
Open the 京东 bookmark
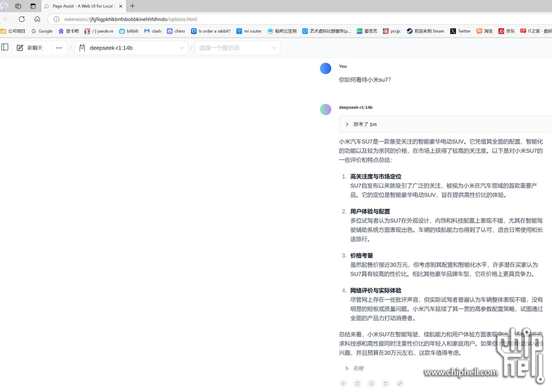tap(506, 31)
